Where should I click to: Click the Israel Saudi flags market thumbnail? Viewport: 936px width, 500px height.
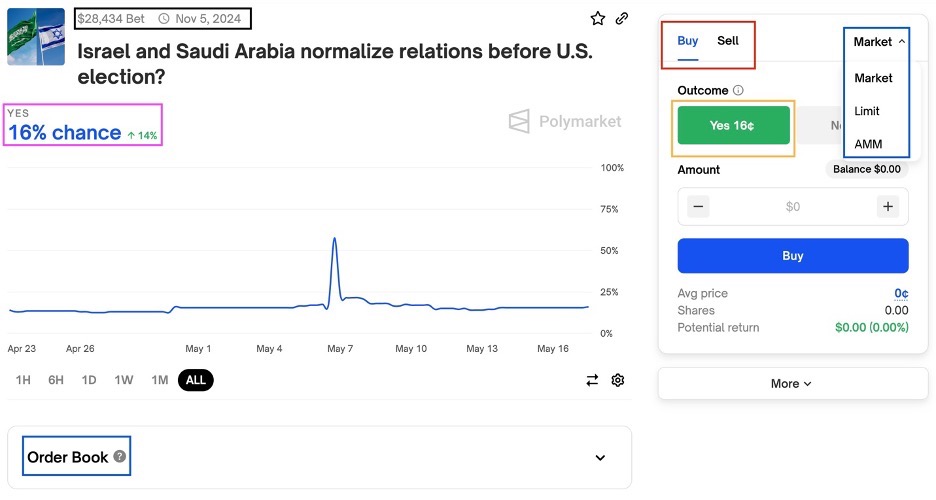tap(36, 37)
